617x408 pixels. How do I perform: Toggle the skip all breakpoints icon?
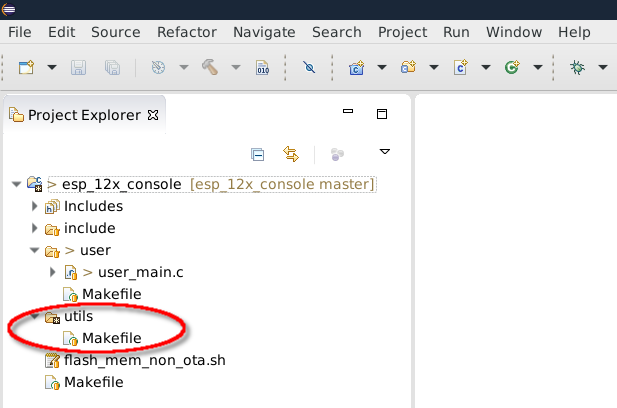coord(309,67)
